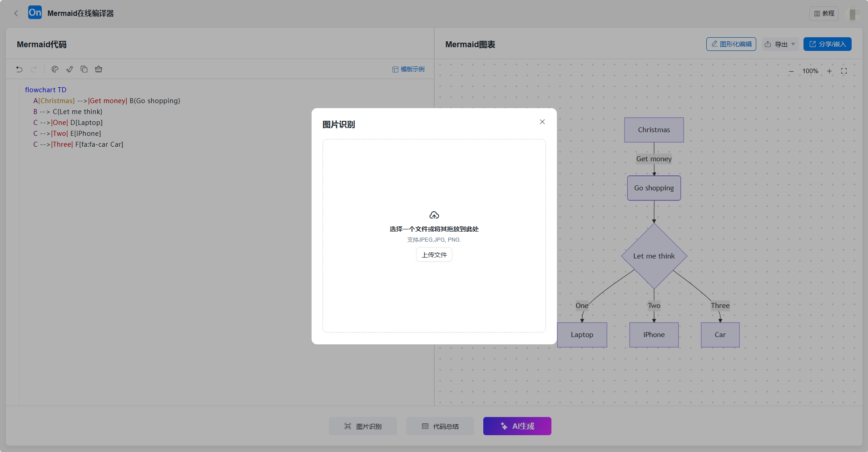Click the 代码总结 code summary button
868x452 pixels.
tap(440, 426)
